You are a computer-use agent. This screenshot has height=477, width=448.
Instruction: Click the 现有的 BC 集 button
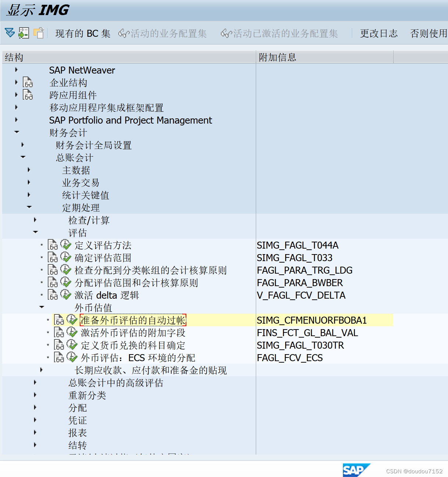(83, 33)
